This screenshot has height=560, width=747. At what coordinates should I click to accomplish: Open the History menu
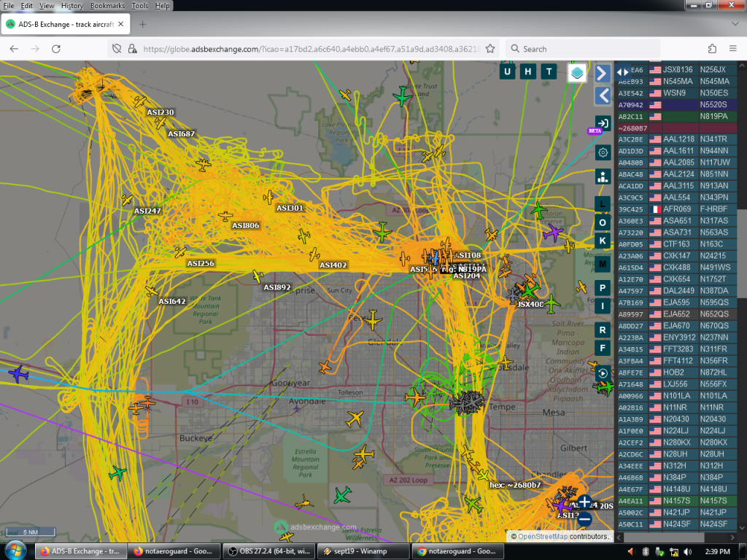pos(72,6)
